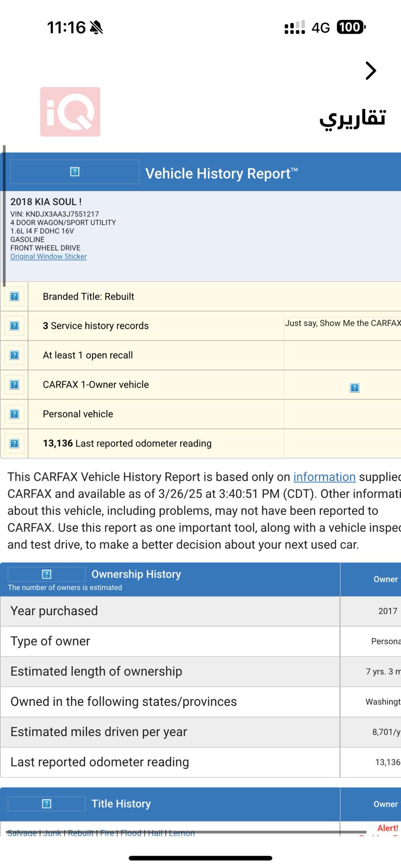Open the Lemon title link

182,833
